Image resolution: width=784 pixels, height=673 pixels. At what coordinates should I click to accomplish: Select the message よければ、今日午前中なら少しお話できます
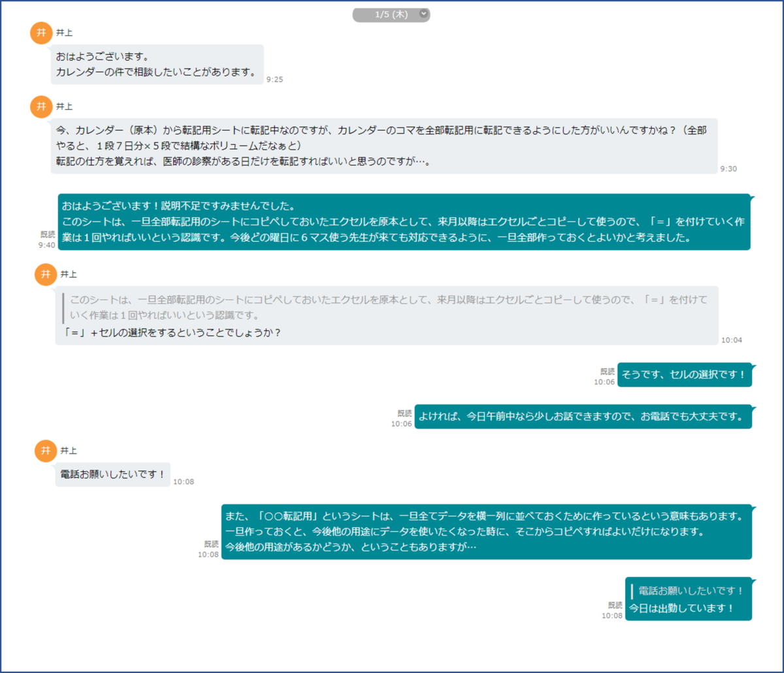583,416
